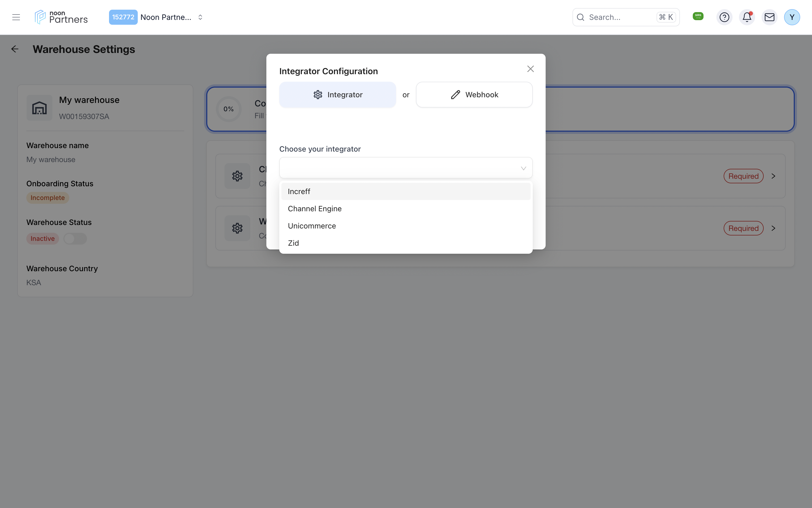812x508 pixels.
Task: Open the help question mark icon
Action: (x=724, y=17)
